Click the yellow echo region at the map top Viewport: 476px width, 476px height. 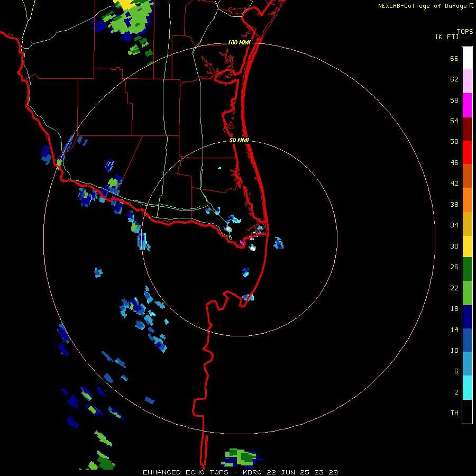pyautogui.click(x=125, y=4)
